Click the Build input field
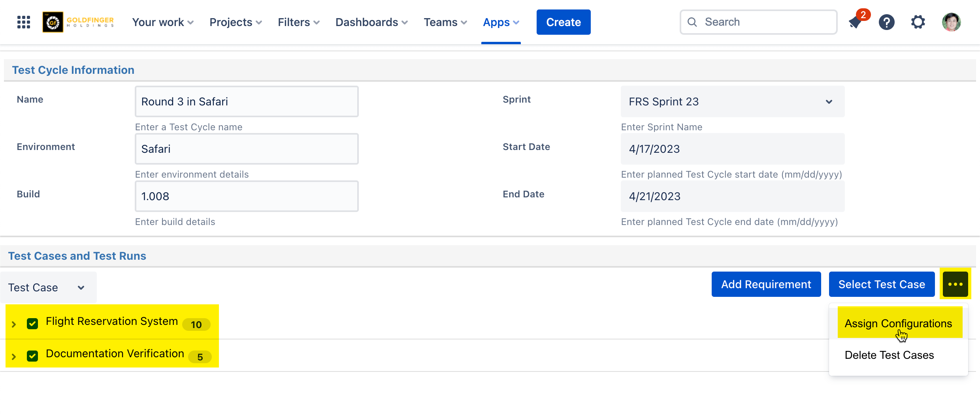Image resolution: width=980 pixels, height=420 pixels. coord(247,197)
